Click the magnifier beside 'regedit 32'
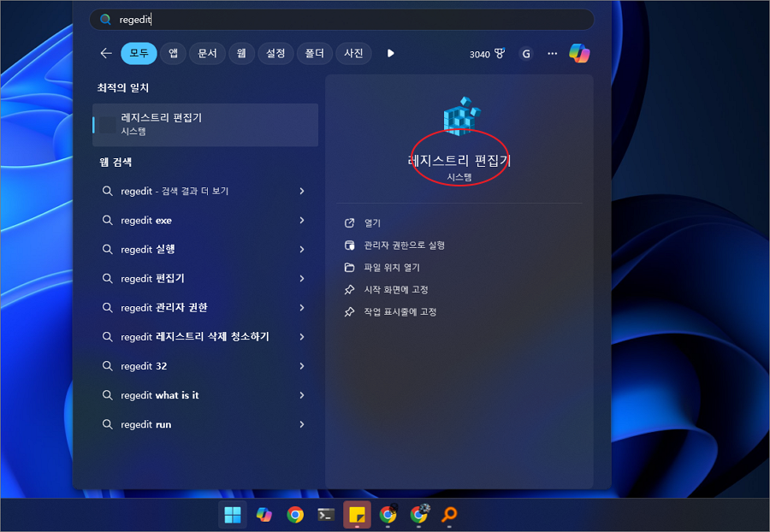 coord(107,365)
